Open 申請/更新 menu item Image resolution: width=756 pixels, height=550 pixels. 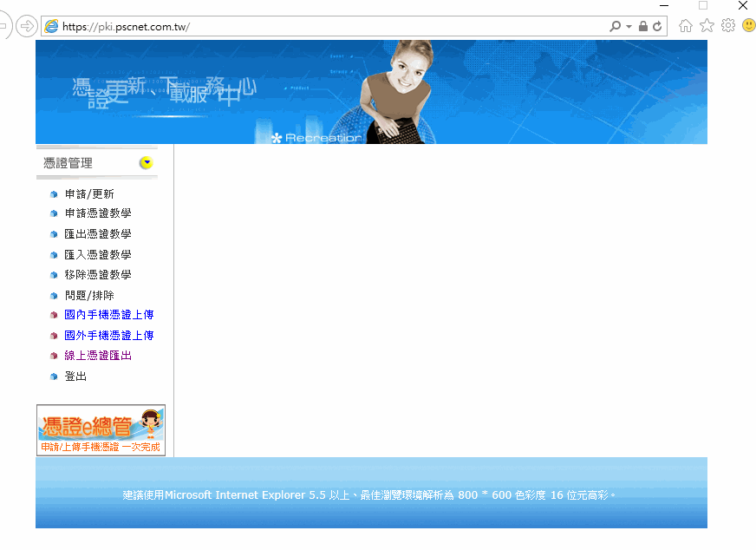click(x=89, y=194)
